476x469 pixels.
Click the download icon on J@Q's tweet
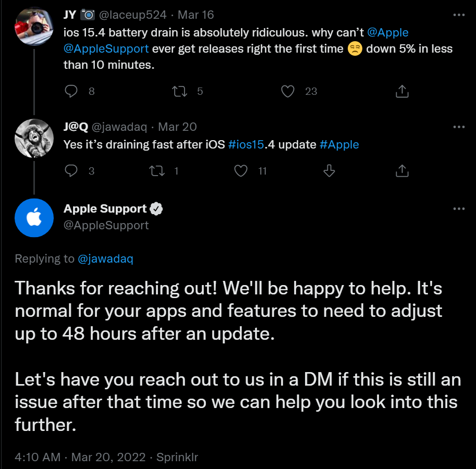click(329, 170)
